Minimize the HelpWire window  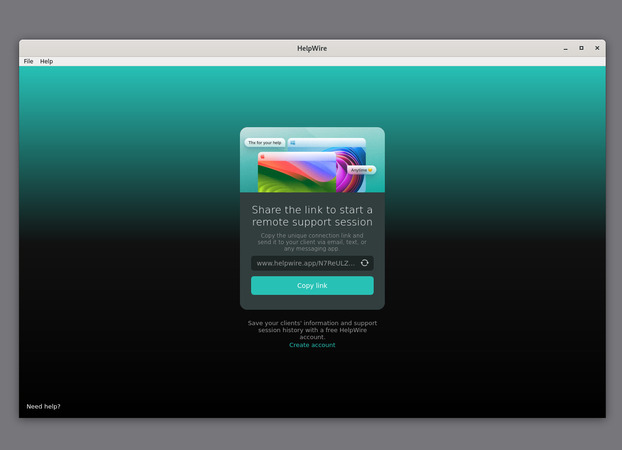(565, 48)
